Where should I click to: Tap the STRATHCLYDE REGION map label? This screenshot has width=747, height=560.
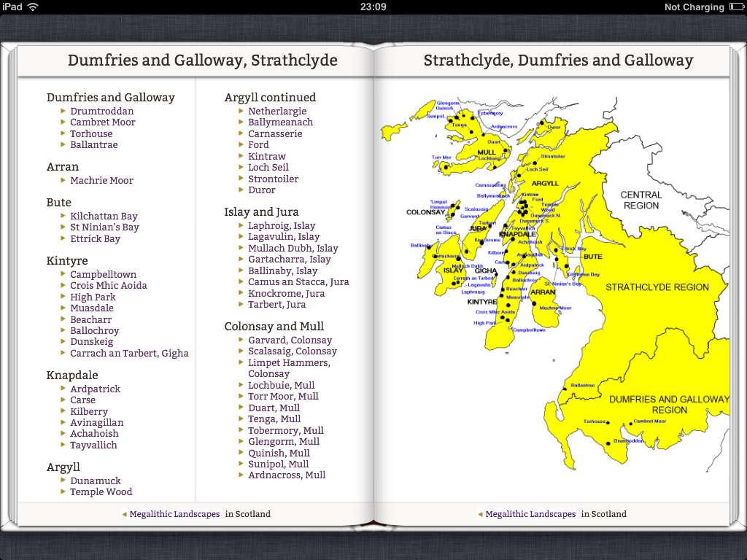click(x=657, y=287)
